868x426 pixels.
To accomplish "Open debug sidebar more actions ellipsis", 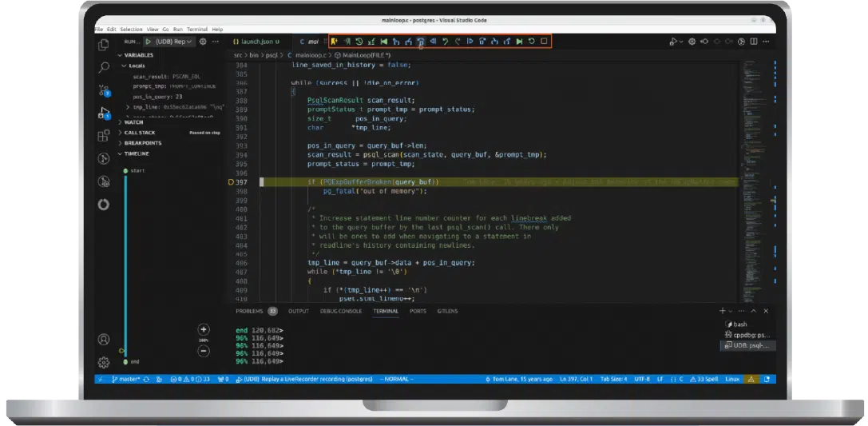I will pyautogui.click(x=216, y=42).
